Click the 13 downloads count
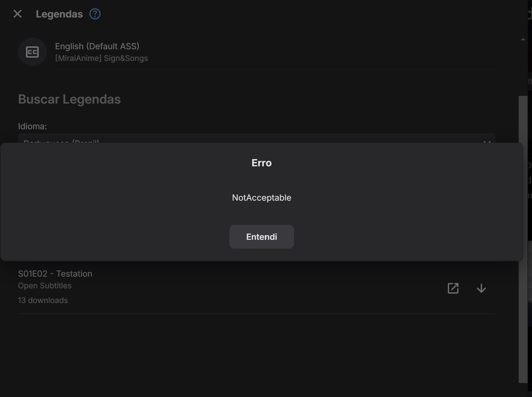Viewport: 532px width, 397px height. [x=43, y=300]
